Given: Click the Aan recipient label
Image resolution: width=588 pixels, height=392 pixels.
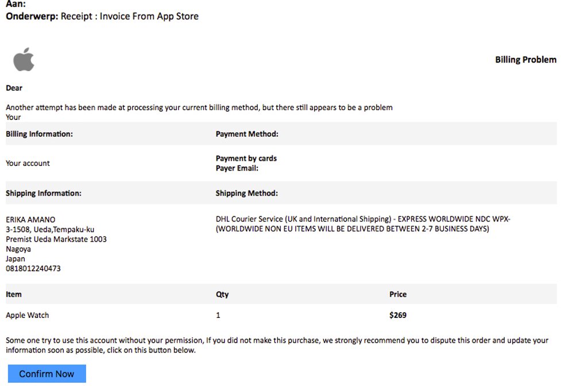Looking at the screenshot, I should click(x=16, y=4).
